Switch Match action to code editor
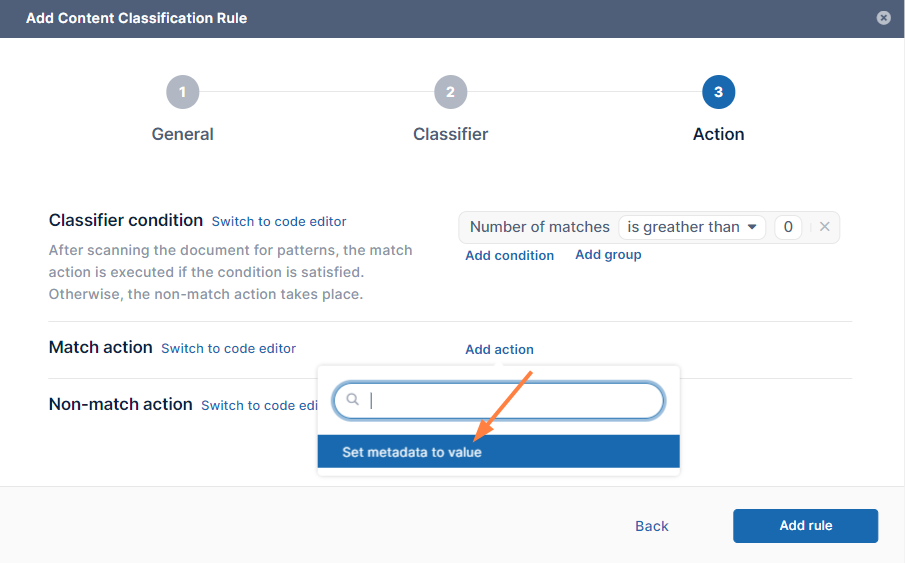 (x=228, y=349)
